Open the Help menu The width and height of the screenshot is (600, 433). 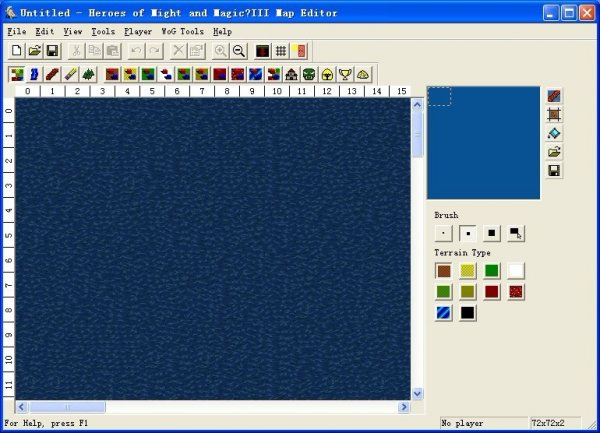point(222,31)
